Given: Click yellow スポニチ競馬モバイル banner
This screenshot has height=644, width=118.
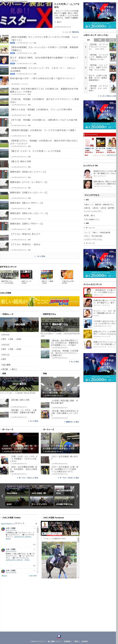Looking at the screenshot, I should pyautogui.click(x=40, y=301).
